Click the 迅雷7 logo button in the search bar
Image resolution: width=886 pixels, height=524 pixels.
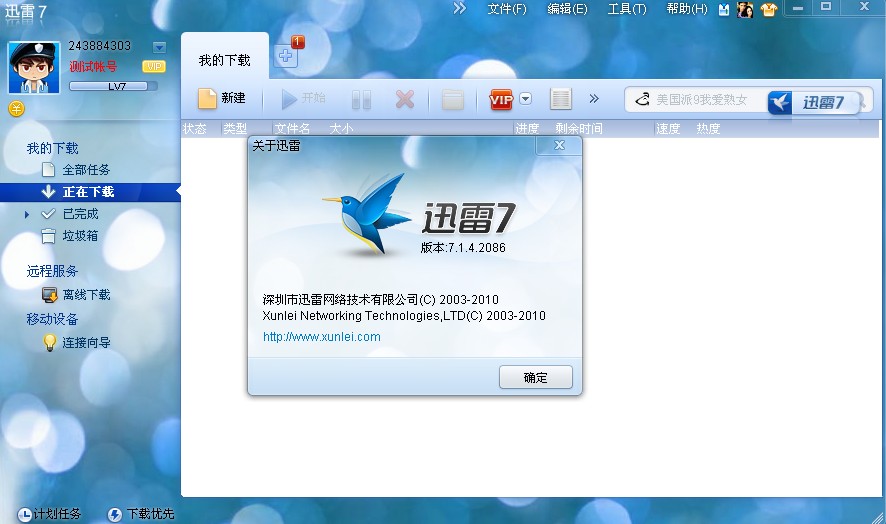pos(814,102)
